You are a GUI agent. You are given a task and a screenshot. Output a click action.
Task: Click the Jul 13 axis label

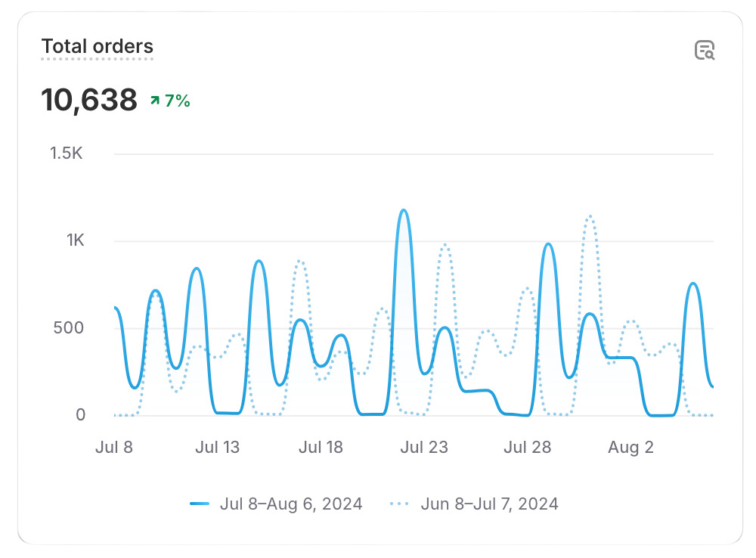[x=217, y=447]
